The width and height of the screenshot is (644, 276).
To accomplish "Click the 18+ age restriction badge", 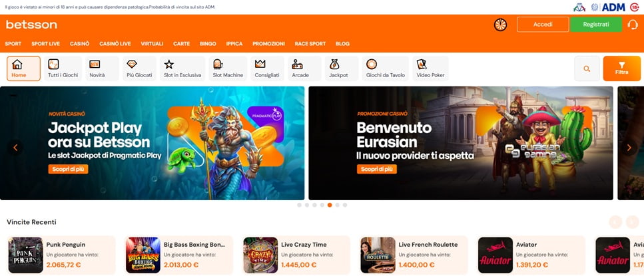I will (634, 7).
